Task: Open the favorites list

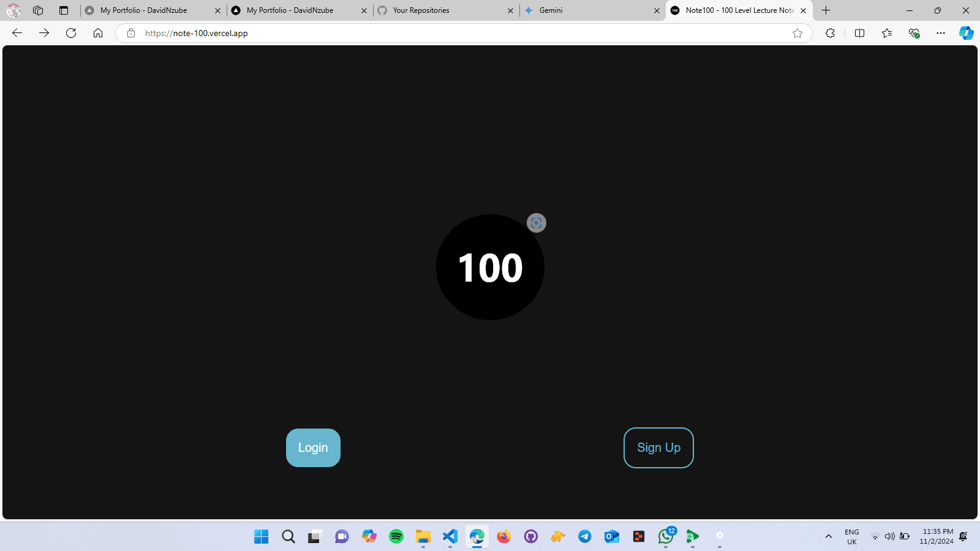Action: pyautogui.click(x=886, y=33)
